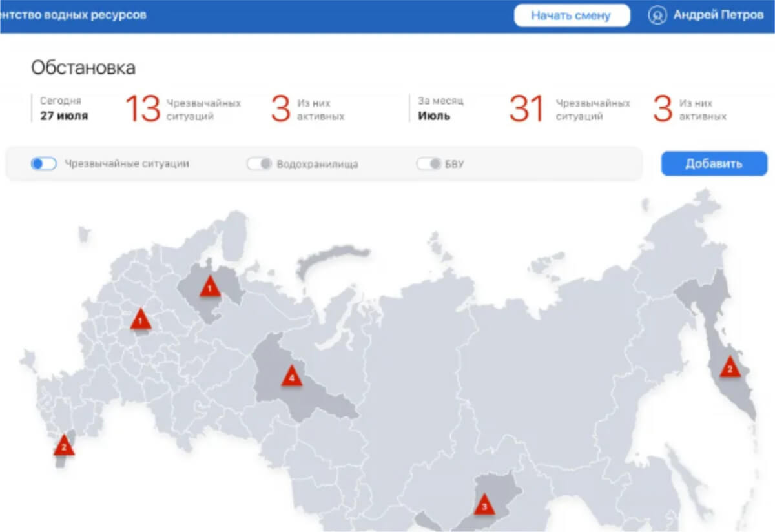The height and width of the screenshot is (532, 775).
Task: Open marker 2 in the southwestern Caucasus region
Action: [x=63, y=444]
